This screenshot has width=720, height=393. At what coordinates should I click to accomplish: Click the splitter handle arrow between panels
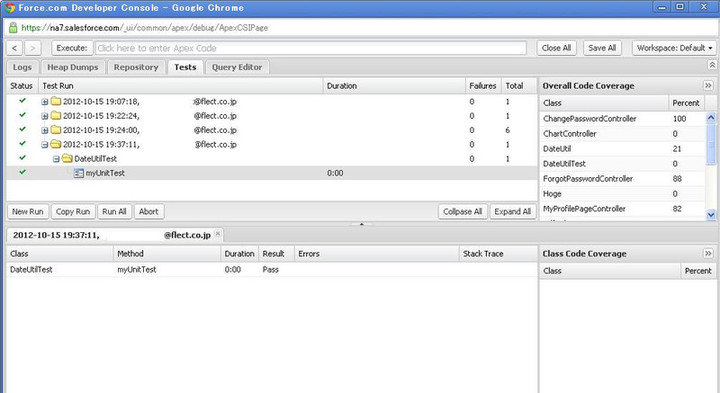pos(361,224)
